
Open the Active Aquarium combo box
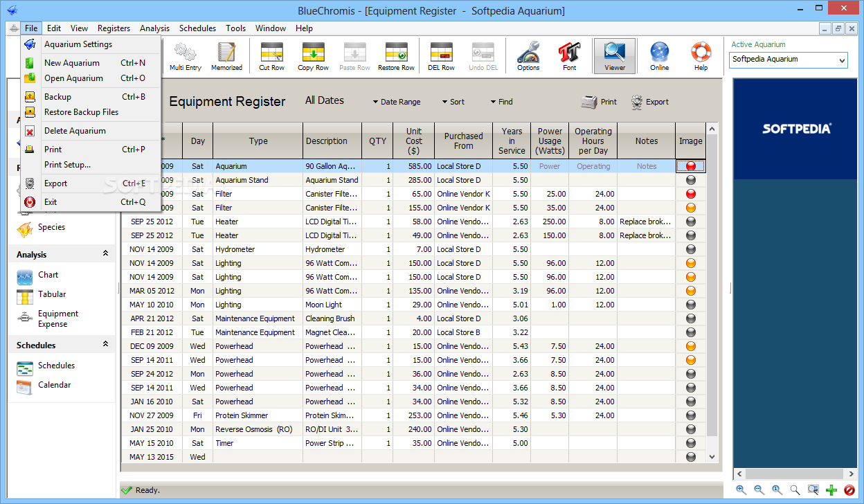(x=789, y=60)
